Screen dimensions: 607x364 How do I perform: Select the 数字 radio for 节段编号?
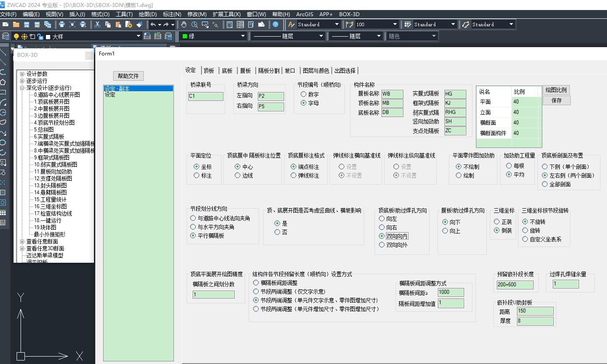(x=304, y=94)
